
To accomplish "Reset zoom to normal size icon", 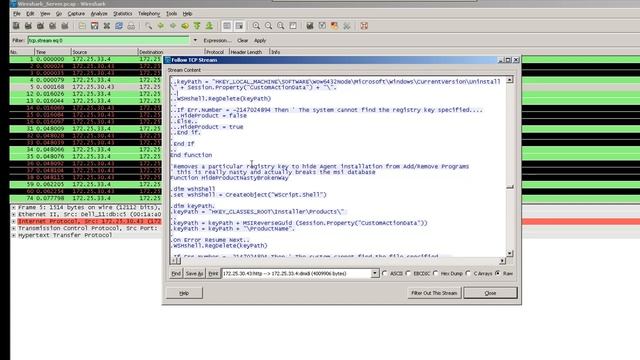I will [280, 26].
